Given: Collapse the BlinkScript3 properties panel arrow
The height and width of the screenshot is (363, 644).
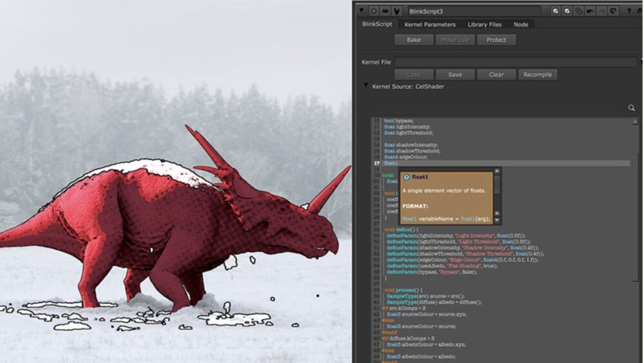Looking at the screenshot, I should click(x=361, y=11).
